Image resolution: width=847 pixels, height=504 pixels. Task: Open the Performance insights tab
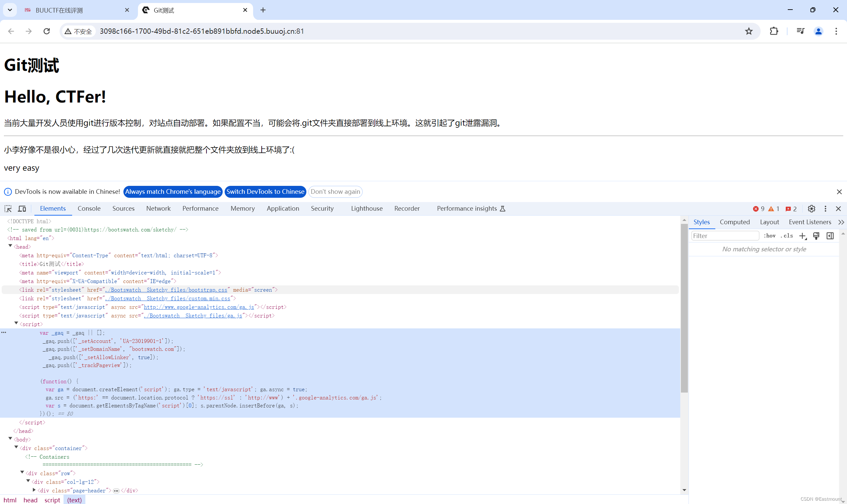[x=471, y=209]
